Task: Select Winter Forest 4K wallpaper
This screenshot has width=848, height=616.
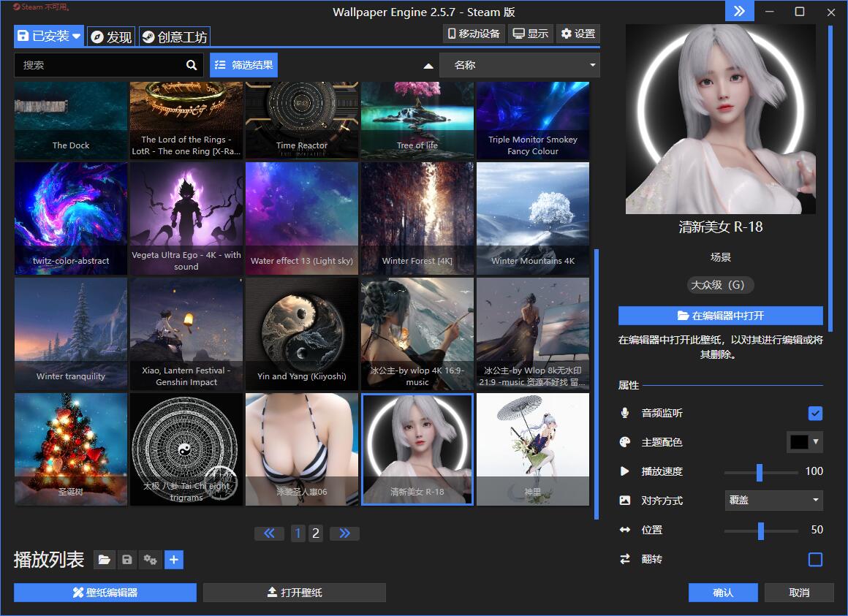Action: 417,218
